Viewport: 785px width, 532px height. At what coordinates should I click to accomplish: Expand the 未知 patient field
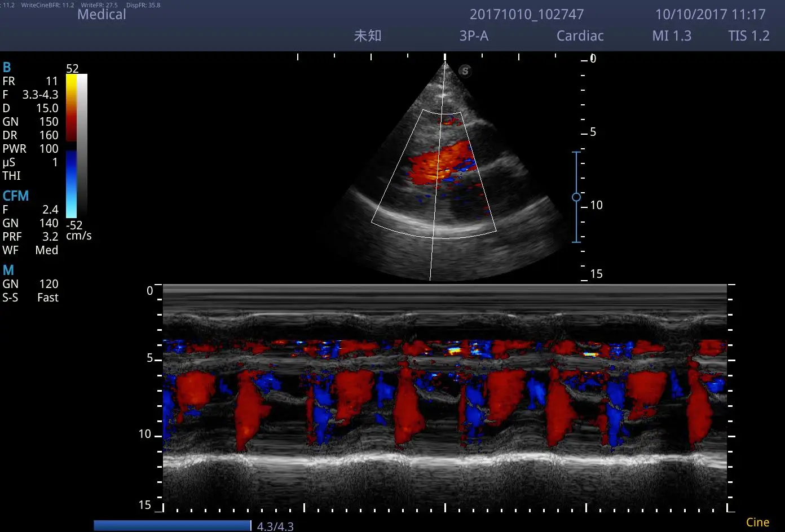[x=368, y=36]
